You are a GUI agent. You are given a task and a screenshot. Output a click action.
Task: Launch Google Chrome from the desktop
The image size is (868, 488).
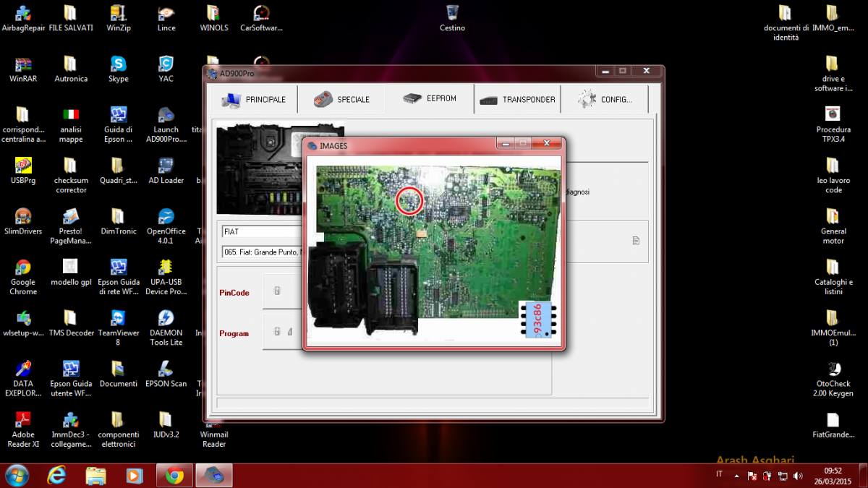pos(22,275)
